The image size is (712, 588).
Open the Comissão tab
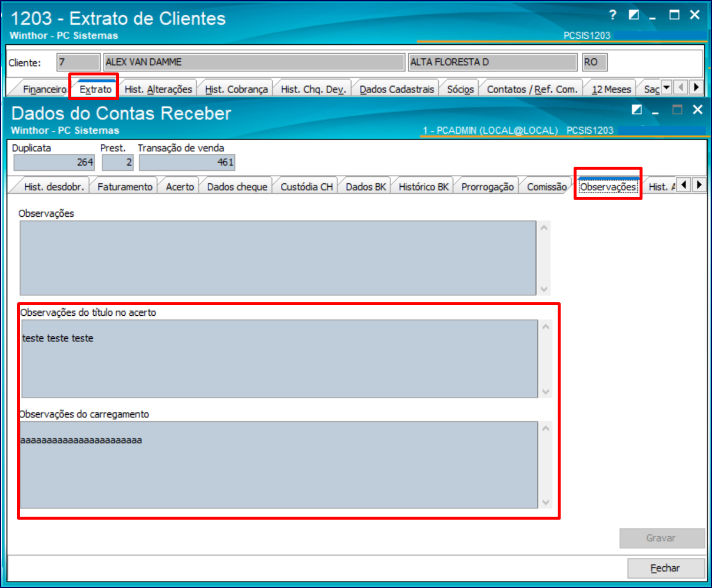point(547,186)
